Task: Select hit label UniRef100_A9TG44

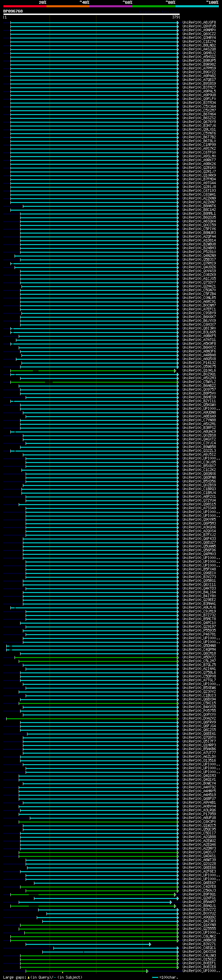Action: pyautogui.click(x=199, y=183)
